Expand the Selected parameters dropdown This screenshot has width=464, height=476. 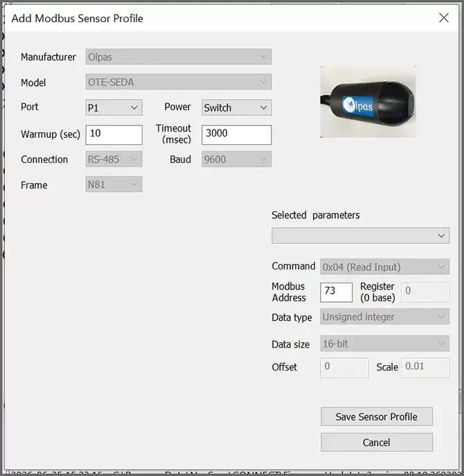361,236
